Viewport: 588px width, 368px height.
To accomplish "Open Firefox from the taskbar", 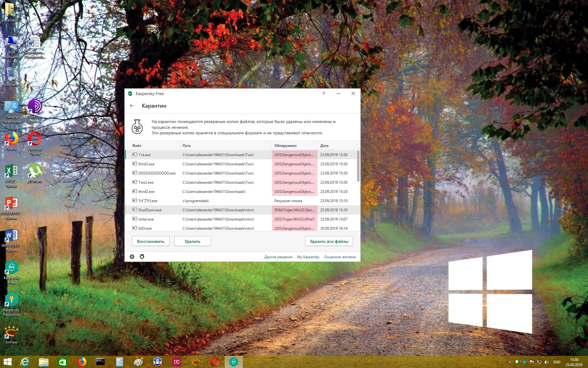I will point(81,362).
